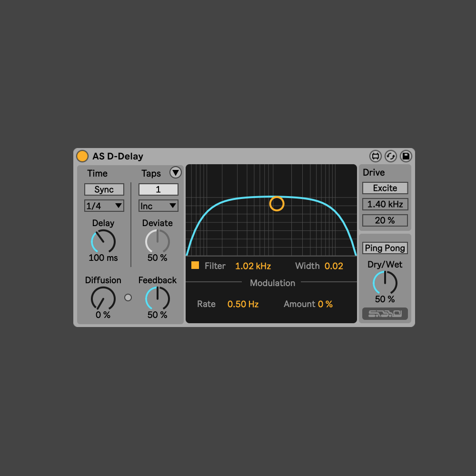
Task: Toggle the Sync time mode button
Action: [x=104, y=189]
